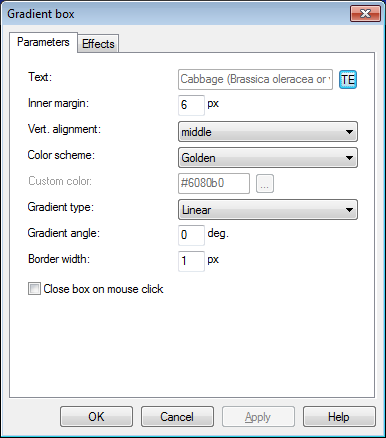Open the Color scheme Golden dropdown
The height and width of the screenshot is (438, 386).
268,158
